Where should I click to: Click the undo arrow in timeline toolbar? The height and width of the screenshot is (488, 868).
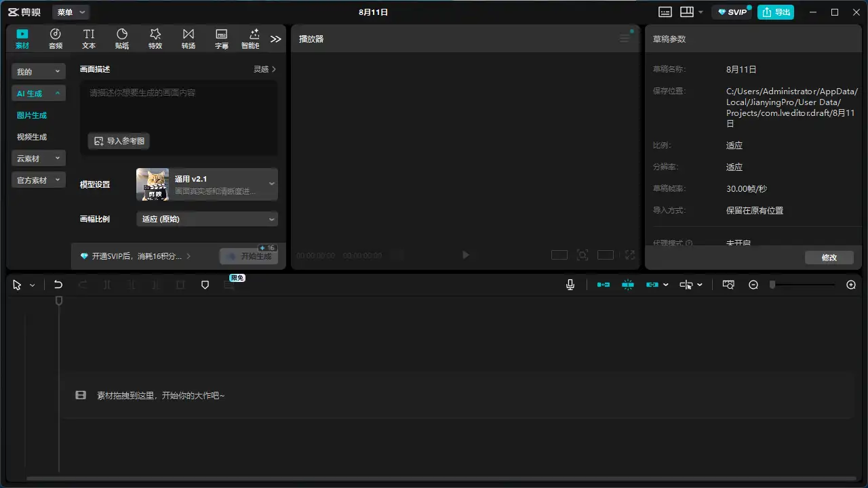click(58, 285)
